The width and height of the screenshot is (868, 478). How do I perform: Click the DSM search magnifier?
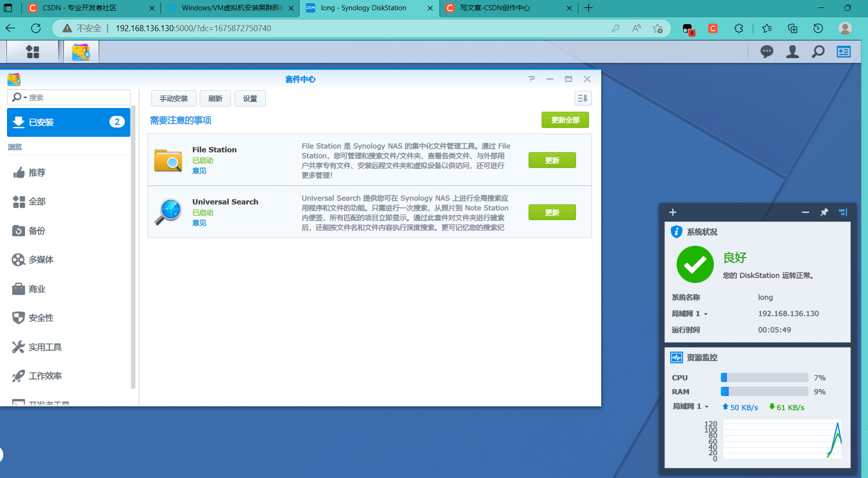[818, 52]
